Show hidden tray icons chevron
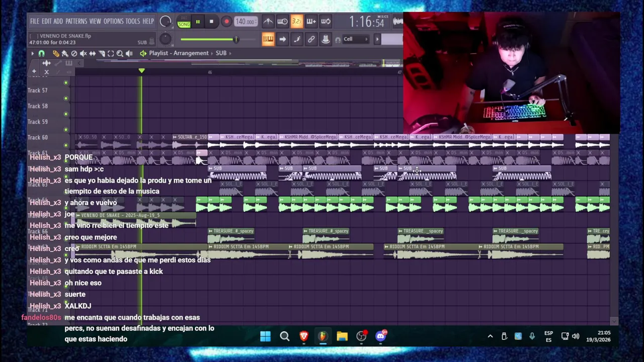644x362 pixels. coord(490,336)
